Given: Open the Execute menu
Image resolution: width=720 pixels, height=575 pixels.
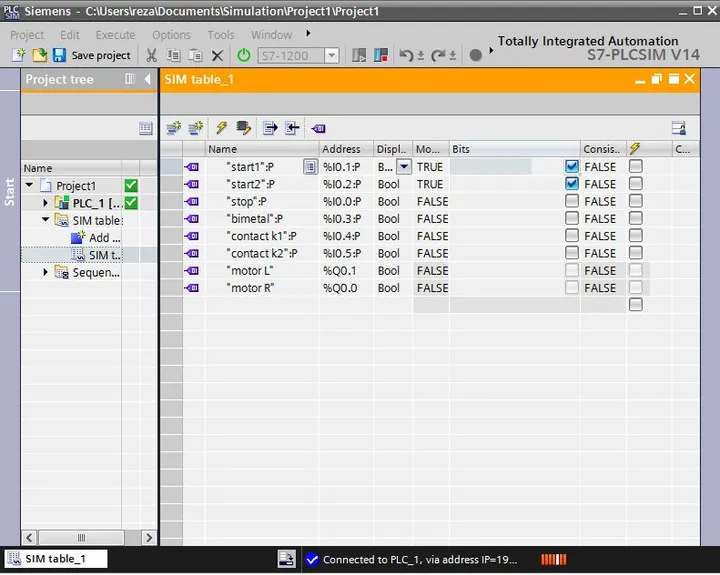Looking at the screenshot, I should pos(115,35).
